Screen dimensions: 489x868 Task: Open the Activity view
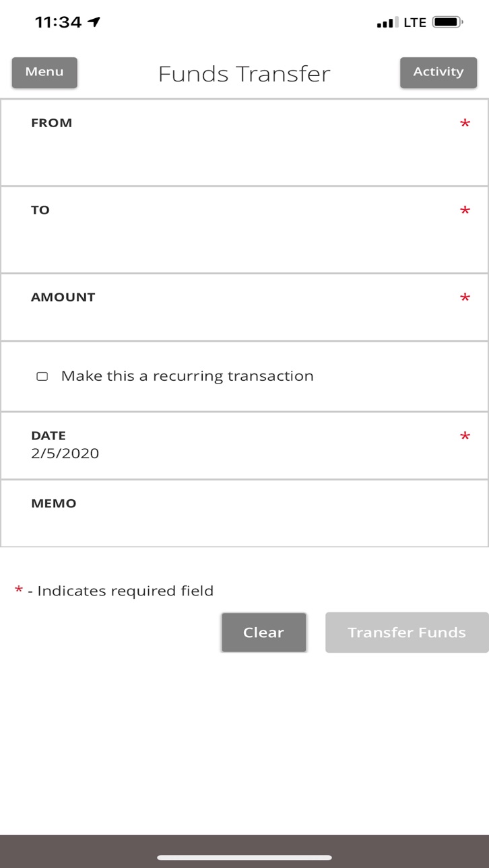tap(438, 73)
